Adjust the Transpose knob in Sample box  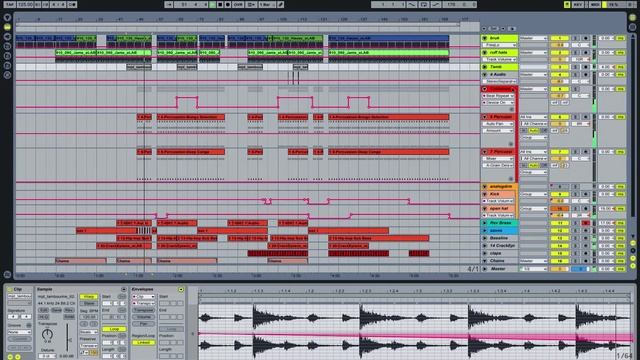47,335
